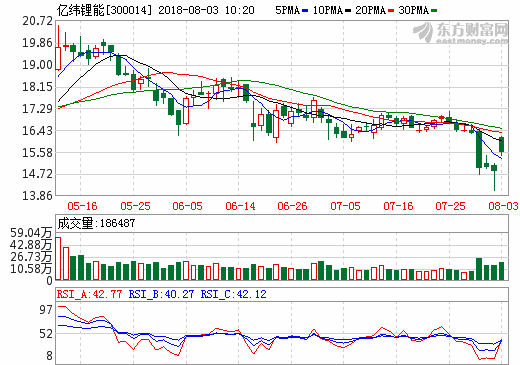
Task: Click the last green volume bar at far right
Action: coord(501,271)
